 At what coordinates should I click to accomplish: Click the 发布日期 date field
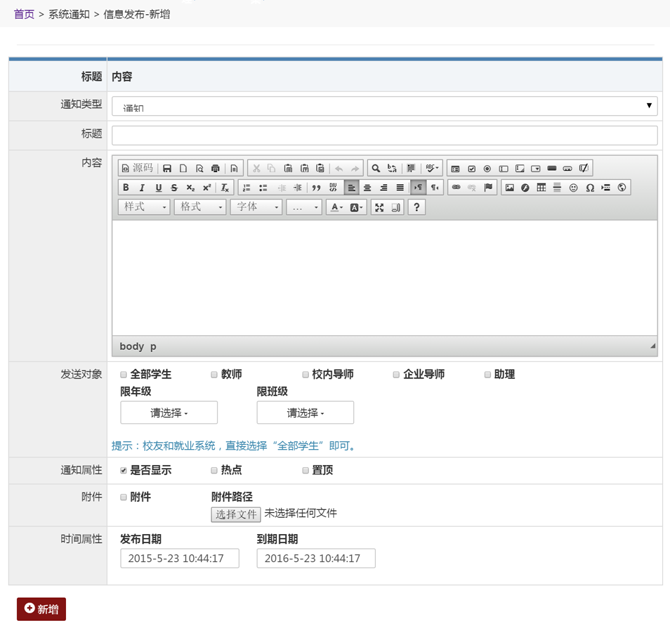coord(180,558)
